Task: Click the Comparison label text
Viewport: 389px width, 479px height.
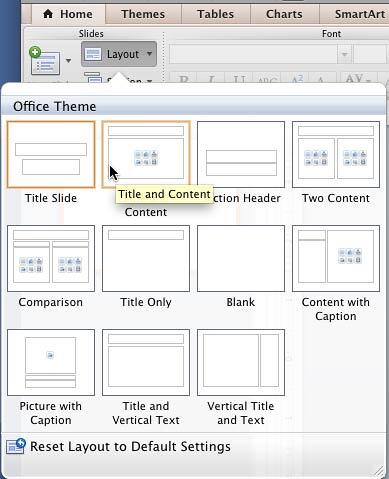Action: pyautogui.click(x=51, y=302)
